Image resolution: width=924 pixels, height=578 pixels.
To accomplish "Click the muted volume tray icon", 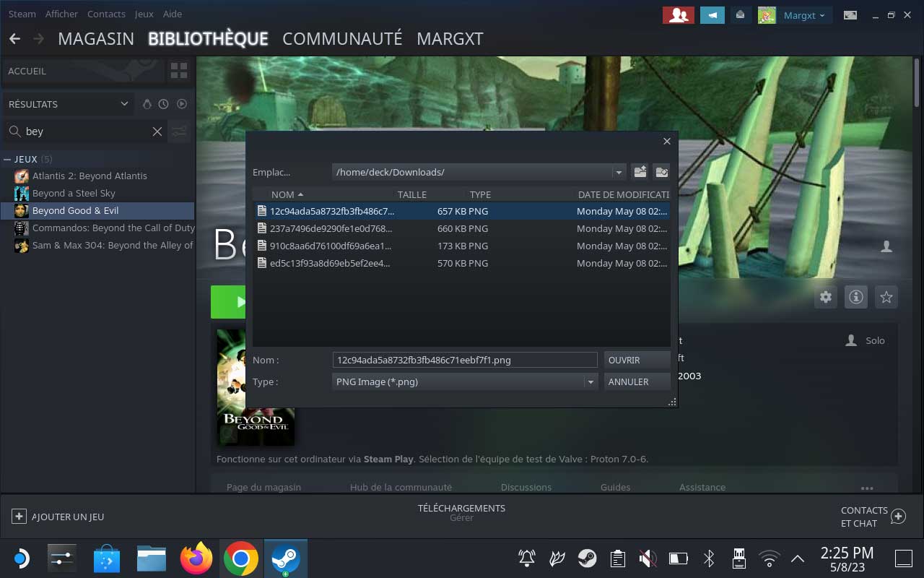I will 648,558.
